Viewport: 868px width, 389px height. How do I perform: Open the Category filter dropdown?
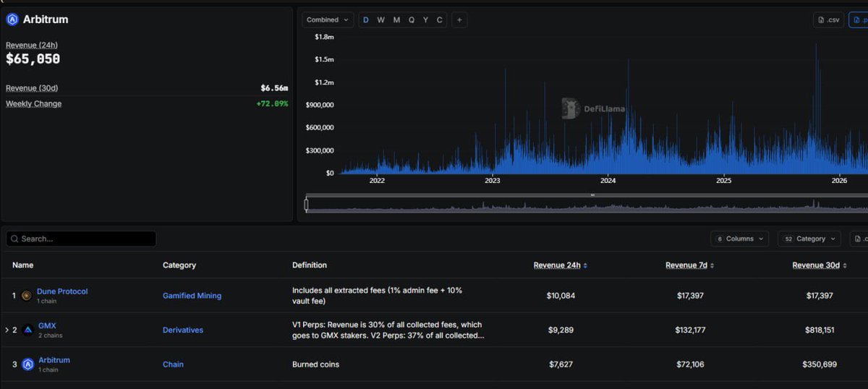click(x=809, y=239)
